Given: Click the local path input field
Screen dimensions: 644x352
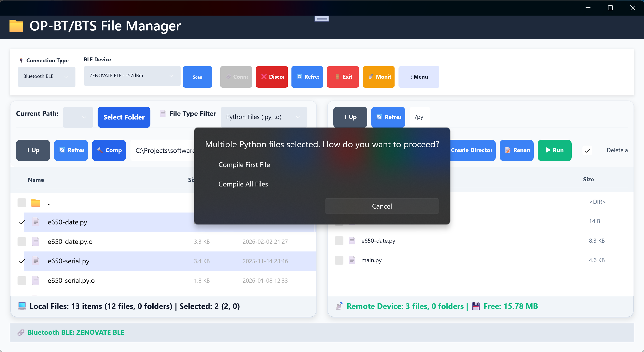Looking at the screenshot, I should 165,150.
